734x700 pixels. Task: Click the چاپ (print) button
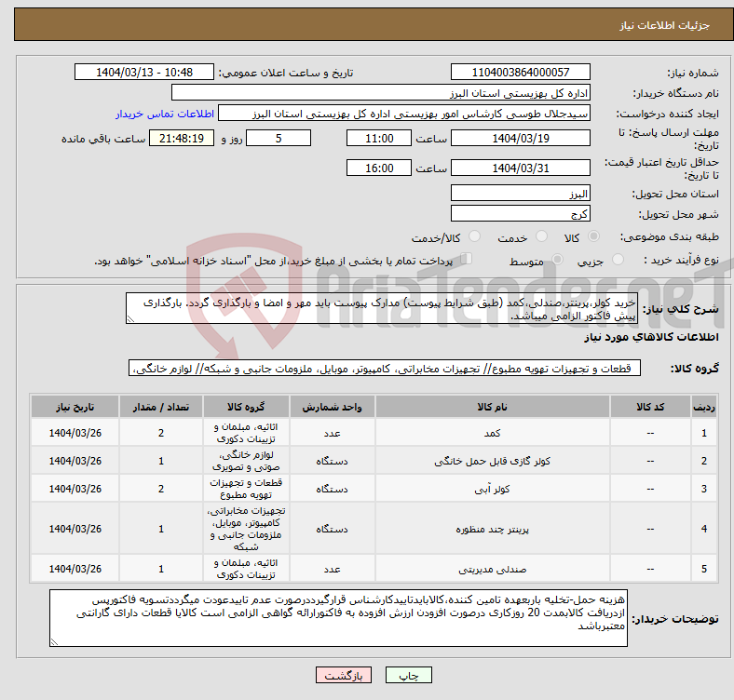408,675
